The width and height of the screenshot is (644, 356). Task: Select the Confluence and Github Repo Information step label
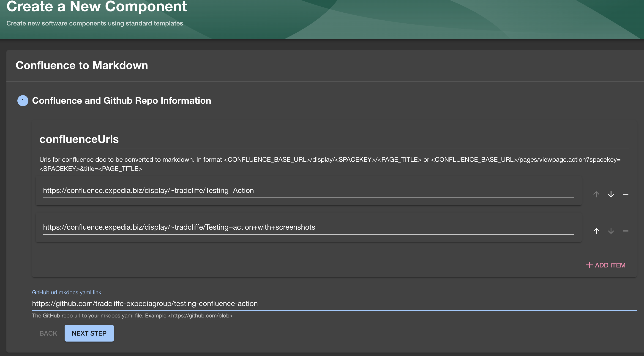click(122, 101)
